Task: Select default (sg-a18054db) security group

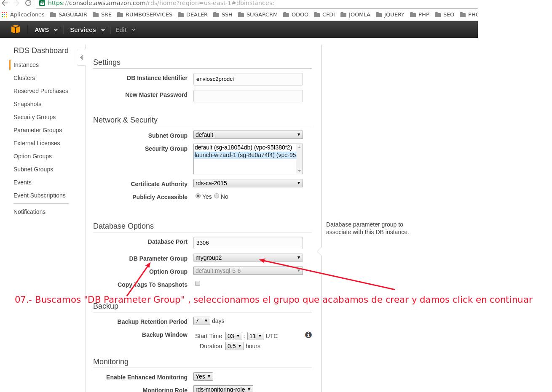Action: pyautogui.click(x=245, y=147)
